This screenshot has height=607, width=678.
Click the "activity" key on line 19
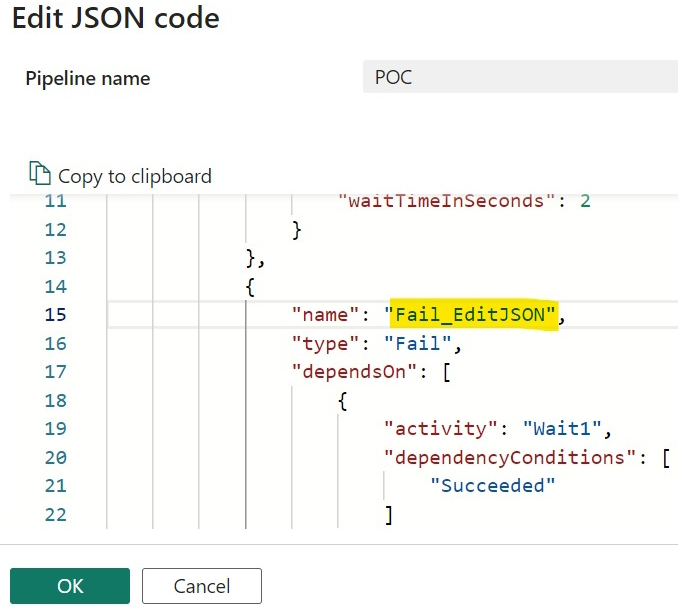click(x=441, y=429)
